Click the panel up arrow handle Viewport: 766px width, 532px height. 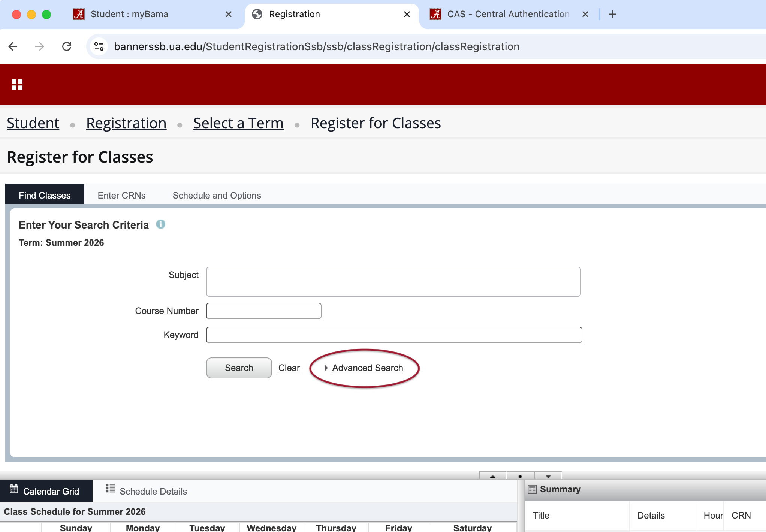(x=493, y=476)
